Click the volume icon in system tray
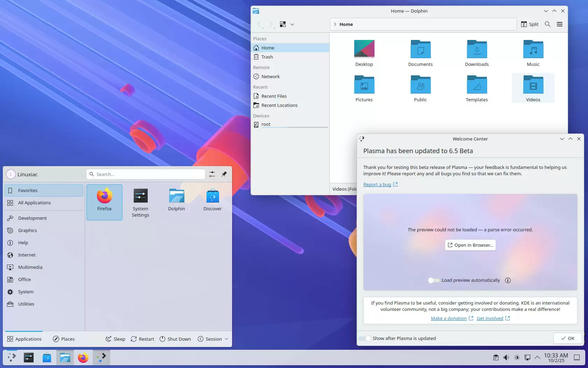The image size is (588, 368). [x=506, y=357]
